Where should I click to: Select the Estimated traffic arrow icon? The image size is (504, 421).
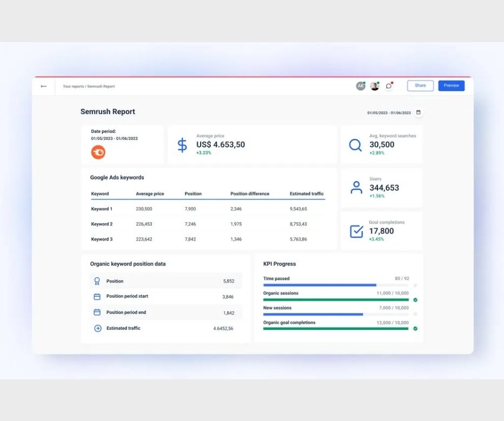(x=98, y=328)
